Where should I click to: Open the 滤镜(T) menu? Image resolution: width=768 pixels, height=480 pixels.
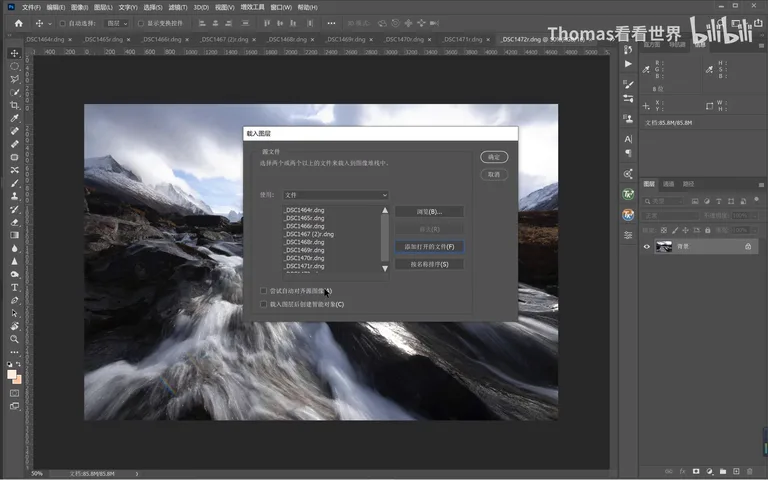(x=177, y=7)
